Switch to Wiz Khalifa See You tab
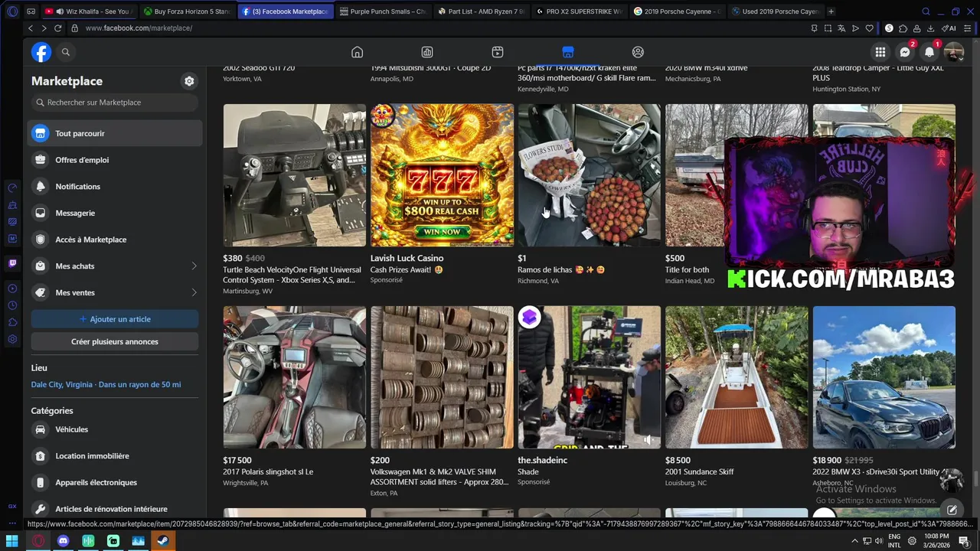This screenshot has width=980, height=551. pyautogui.click(x=89, y=11)
